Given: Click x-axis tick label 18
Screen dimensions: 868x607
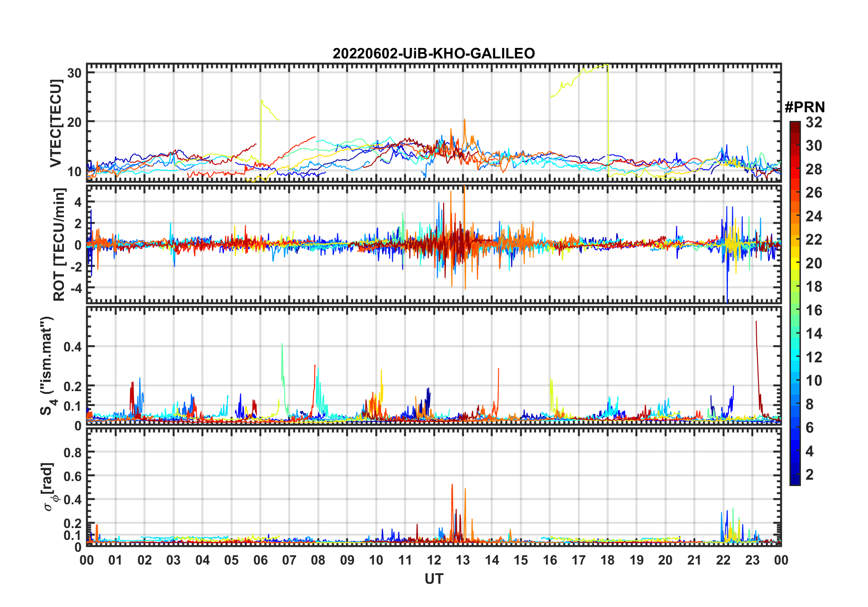Looking at the screenshot, I should tap(607, 560).
